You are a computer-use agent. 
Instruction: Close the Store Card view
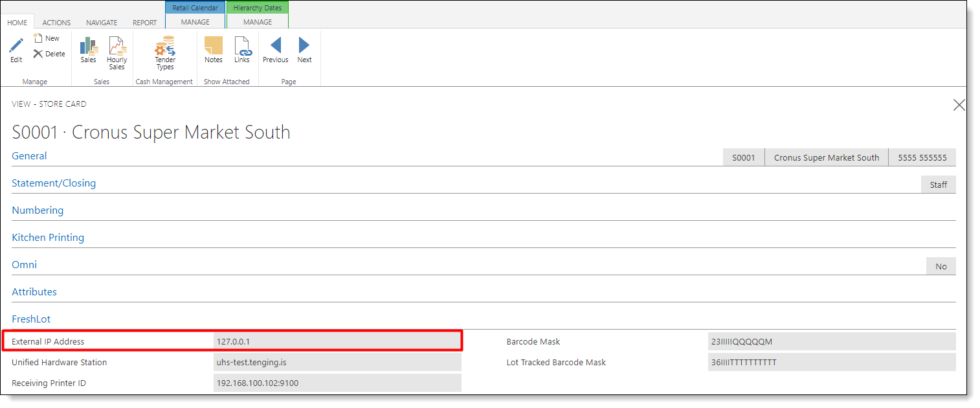959,105
